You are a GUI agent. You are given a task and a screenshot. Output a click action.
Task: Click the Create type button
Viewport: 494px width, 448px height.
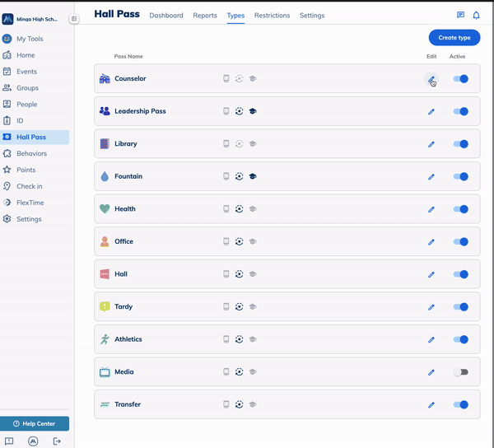point(454,38)
